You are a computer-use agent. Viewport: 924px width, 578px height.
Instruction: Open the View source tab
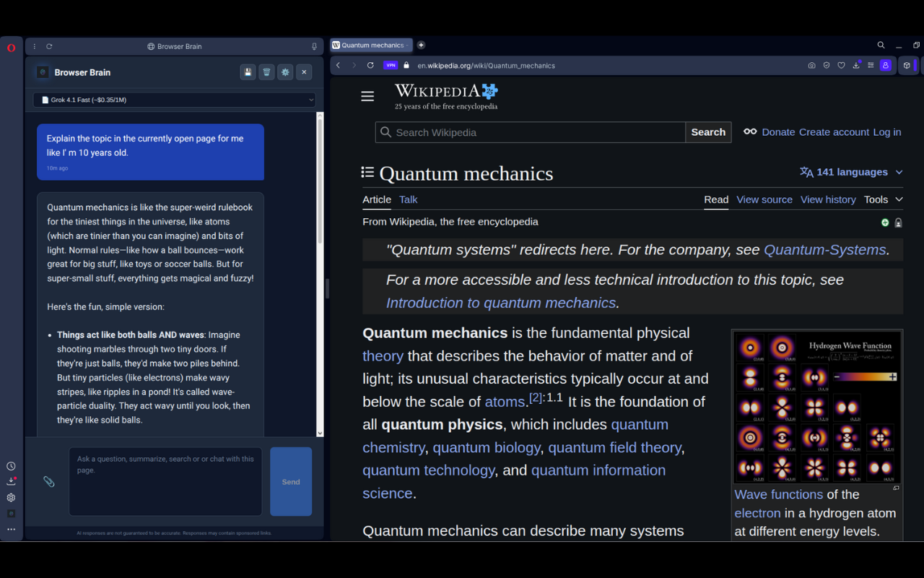click(x=764, y=199)
